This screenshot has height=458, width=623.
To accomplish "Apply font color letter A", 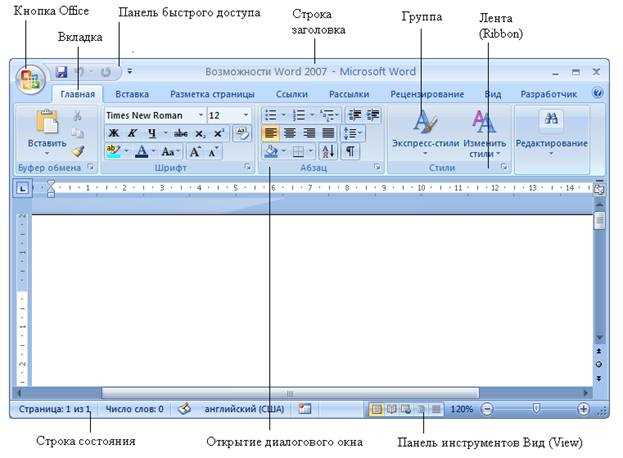I will (x=141, y=151).
